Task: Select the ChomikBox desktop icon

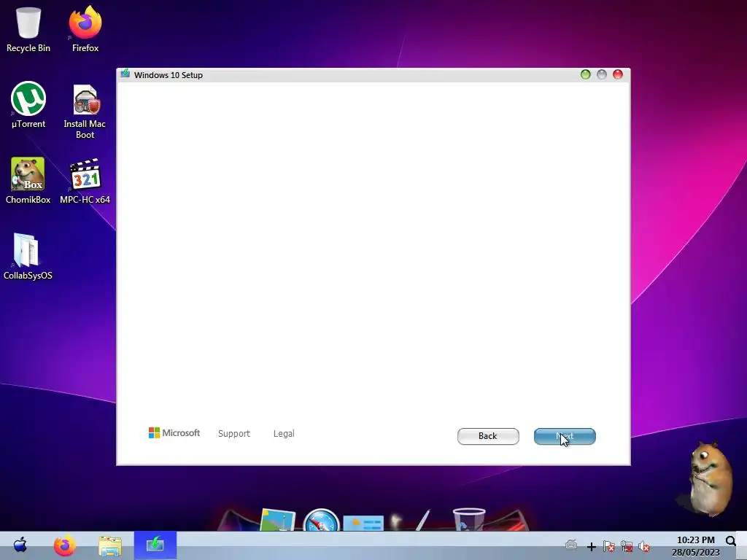Action: [x=28, y=181]
